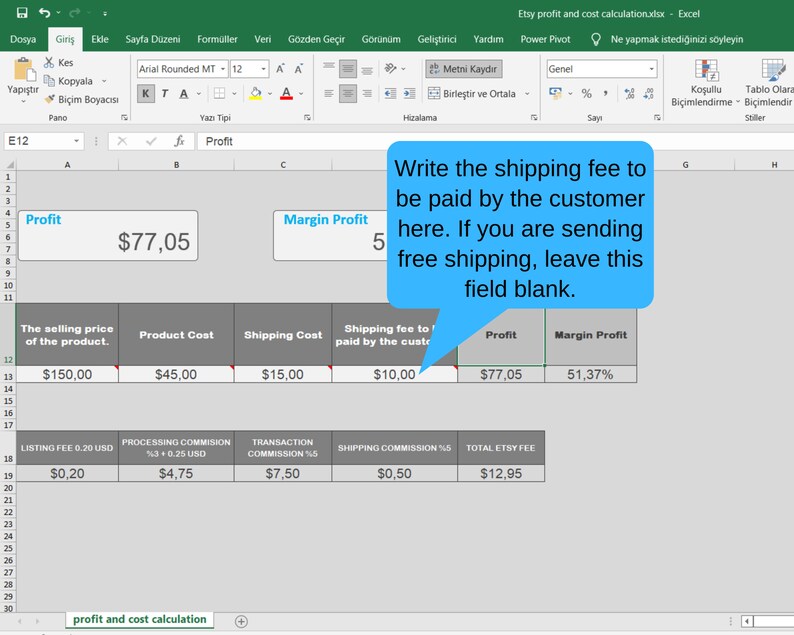Align text left icon
This screenshot has height=635, width=794.
[329, 93]
